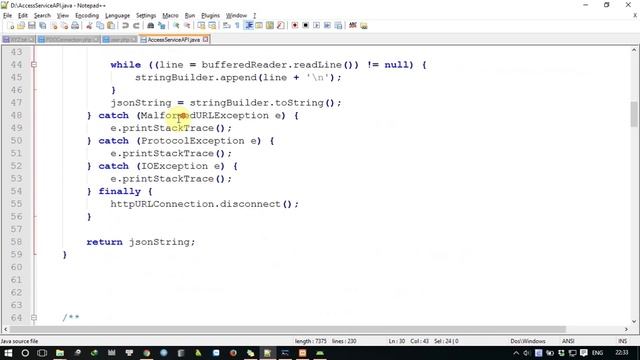The height and width of the screenshot is (360, 640).
Task: Click the Open file toolbar icon
Action: 21,26
